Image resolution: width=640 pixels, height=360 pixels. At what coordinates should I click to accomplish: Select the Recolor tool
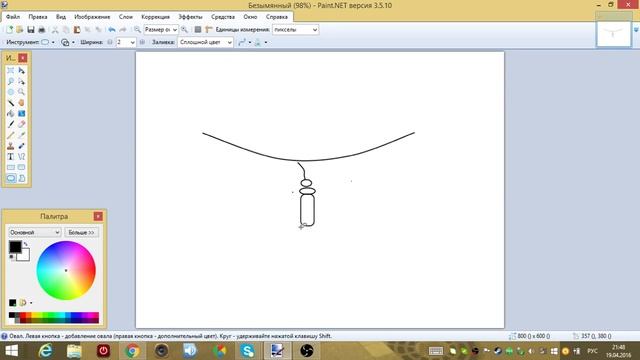click(x=21, y=146)
